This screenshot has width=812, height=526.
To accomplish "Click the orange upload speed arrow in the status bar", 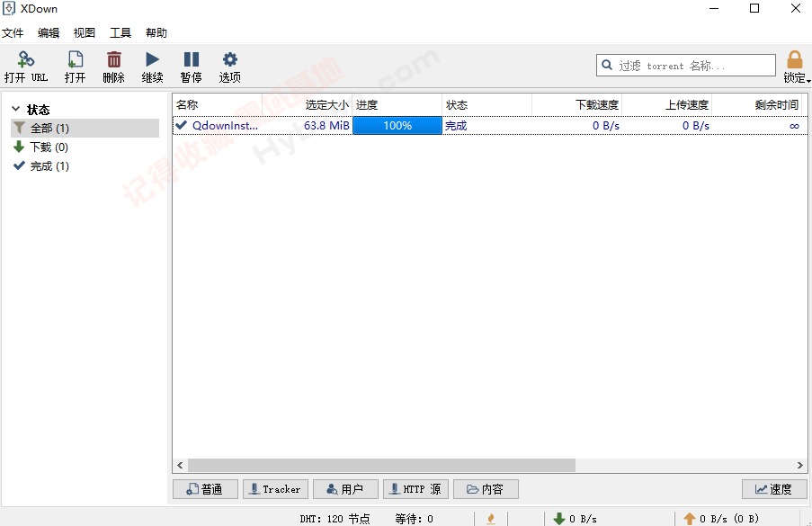I will pos(690,519).
